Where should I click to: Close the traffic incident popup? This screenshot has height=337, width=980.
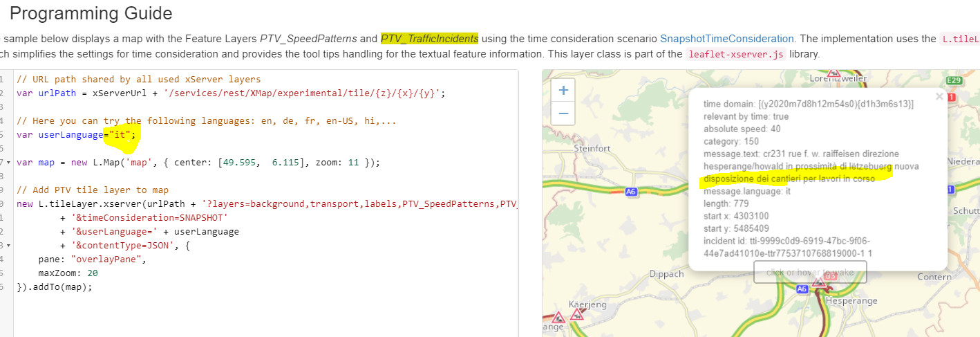(x=939, y=98)
